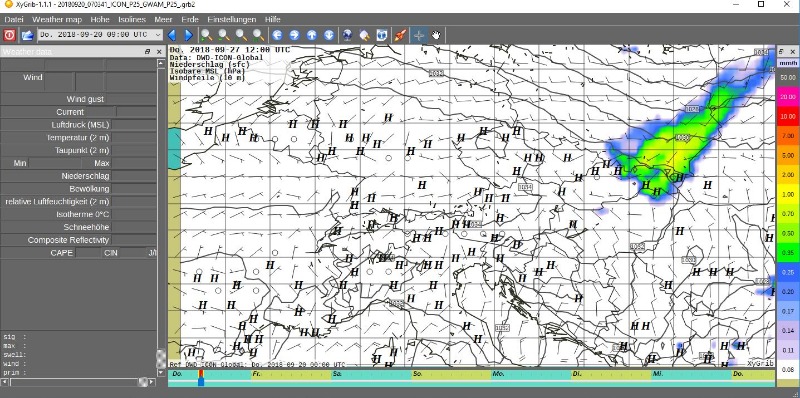800x398 pixels.
Task: Move map left with round arrow
Action: [277, 35]
